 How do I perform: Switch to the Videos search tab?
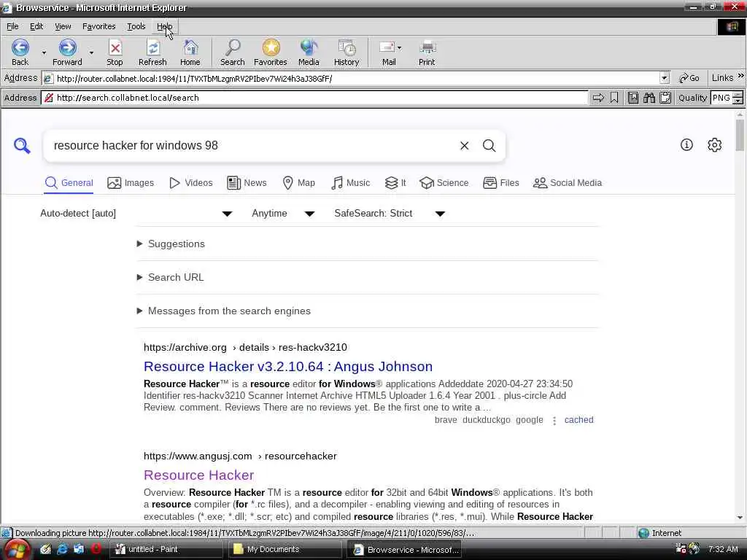190,183
